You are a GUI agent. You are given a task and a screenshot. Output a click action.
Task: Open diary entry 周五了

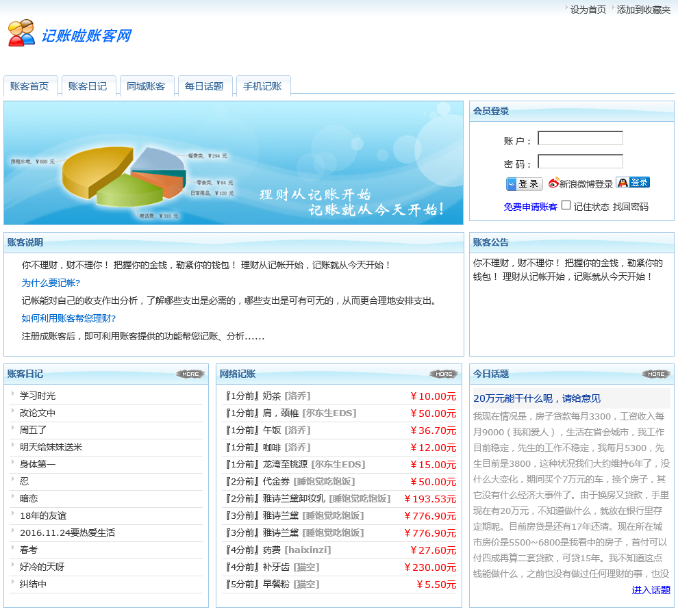[34, 430]
